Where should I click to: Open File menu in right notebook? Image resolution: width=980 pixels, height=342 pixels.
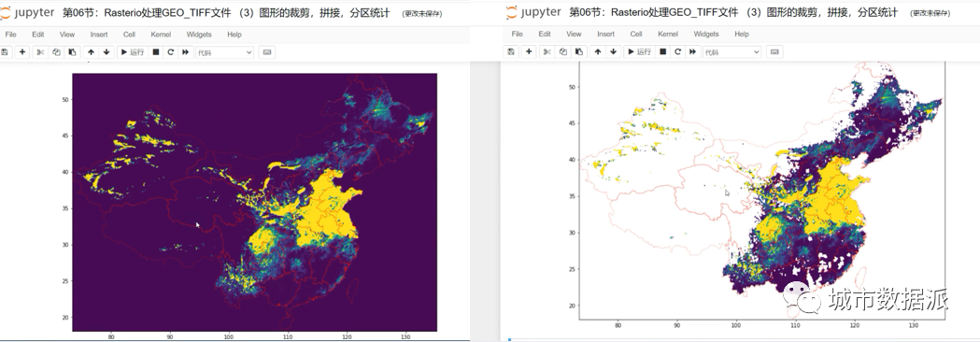518,34
